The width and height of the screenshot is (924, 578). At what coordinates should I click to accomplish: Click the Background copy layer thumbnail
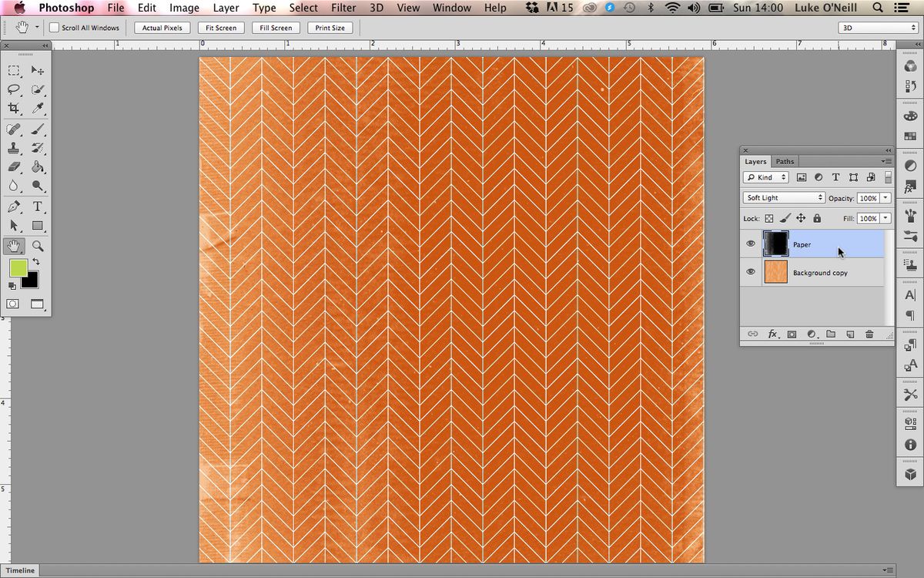pyautogui.click(x=775, y=271)
